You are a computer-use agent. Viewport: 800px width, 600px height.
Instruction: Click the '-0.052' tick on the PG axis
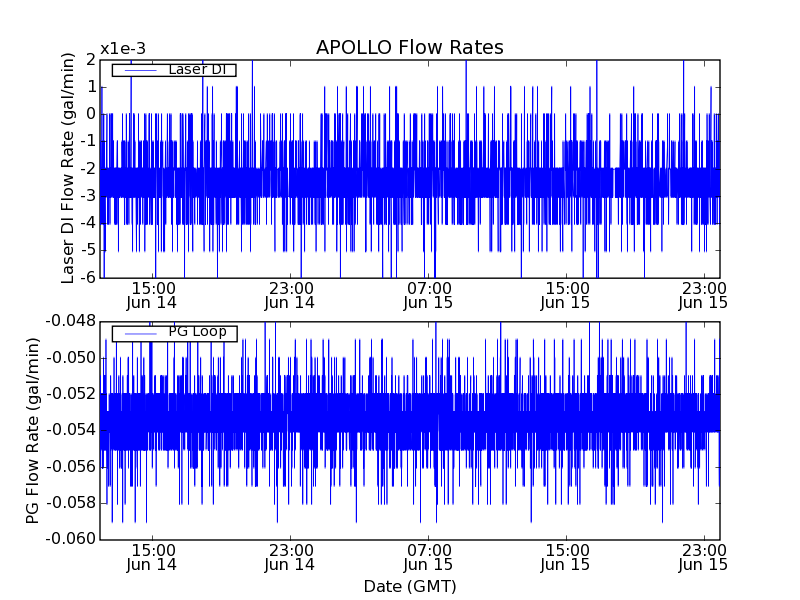coord(70,394)
